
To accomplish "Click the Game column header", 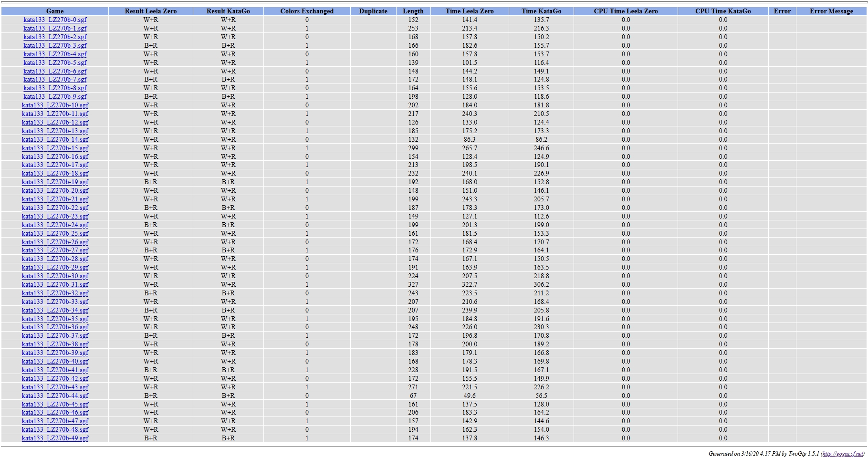I will pos(55,11).
